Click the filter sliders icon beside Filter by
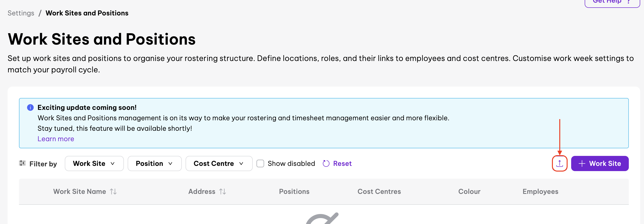Viewport: 644px width, 224px height. click(22, 163)
